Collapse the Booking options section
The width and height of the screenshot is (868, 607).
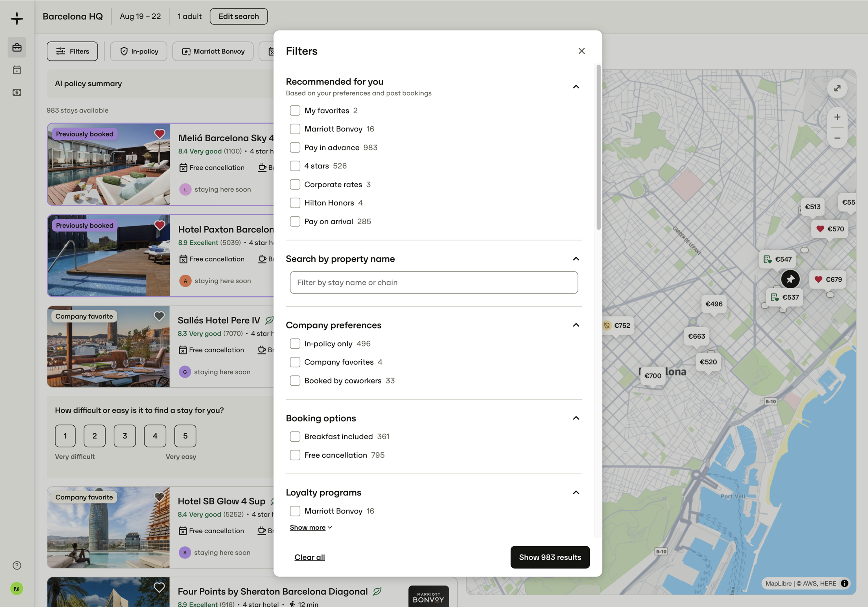tap(576, 418)
